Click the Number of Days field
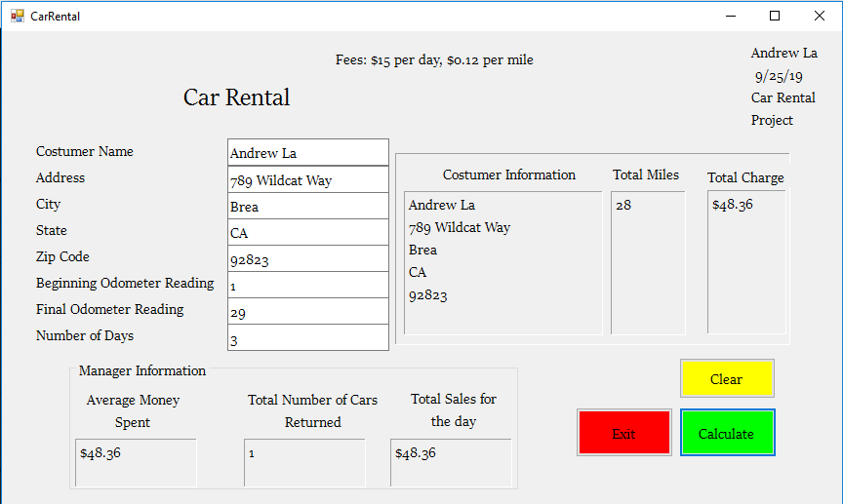The image size is (843, 504). pos(307,338)
